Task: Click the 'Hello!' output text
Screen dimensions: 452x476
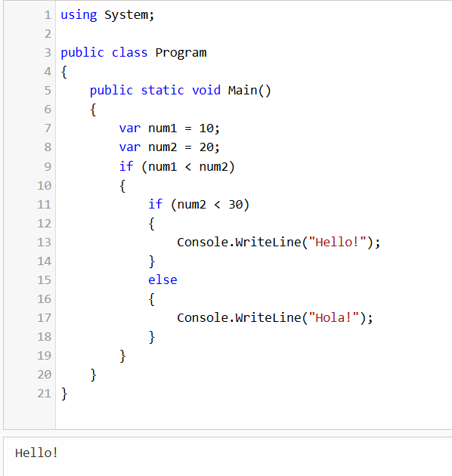Action: coord(36,453)
